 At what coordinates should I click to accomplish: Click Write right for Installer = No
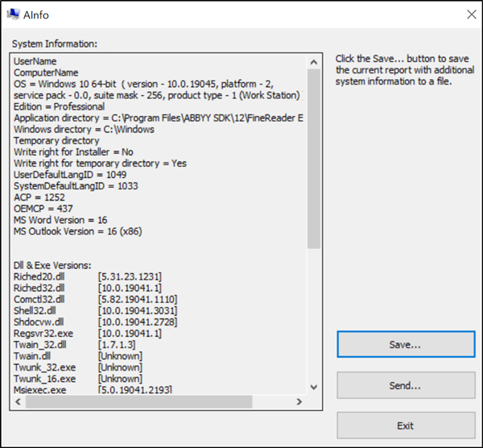tap(73, 152)
